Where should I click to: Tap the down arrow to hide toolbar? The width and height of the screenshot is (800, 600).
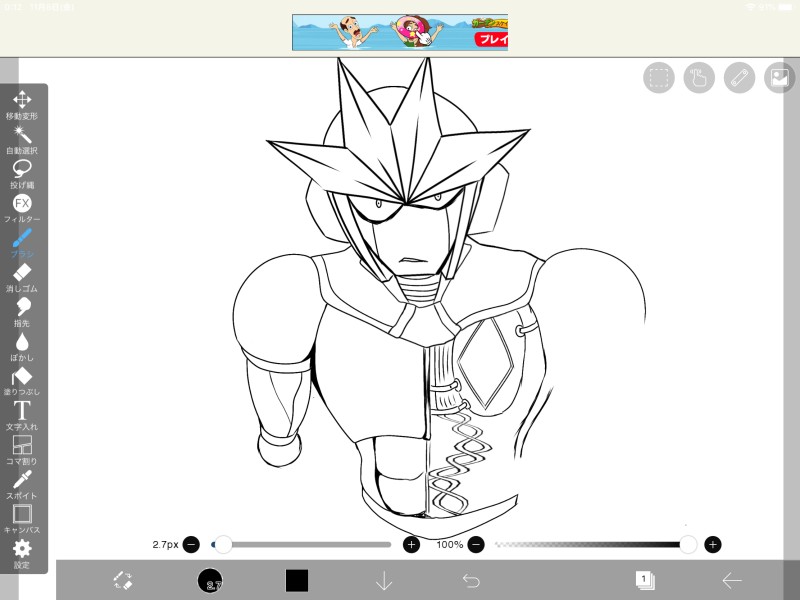384,581
